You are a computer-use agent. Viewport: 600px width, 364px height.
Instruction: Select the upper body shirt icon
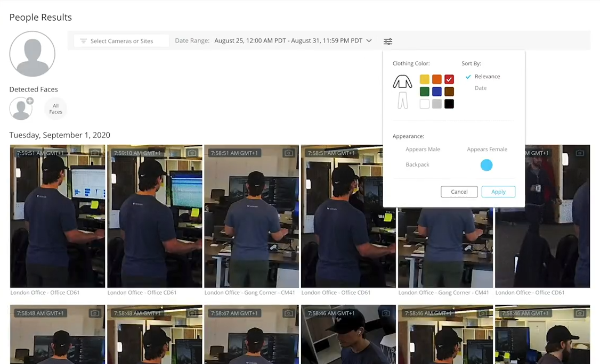coord(402,82)
